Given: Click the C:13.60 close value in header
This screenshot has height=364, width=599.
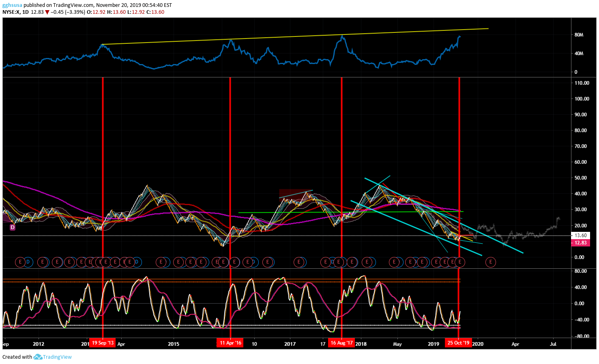Looking at the screenshot, I should pyautogui.click(x=155, y=12).
